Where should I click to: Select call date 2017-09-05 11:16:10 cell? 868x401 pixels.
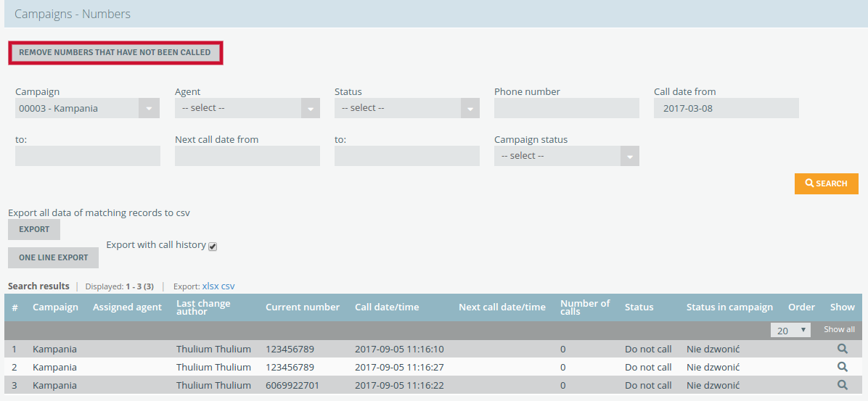[x=399, y=349]
